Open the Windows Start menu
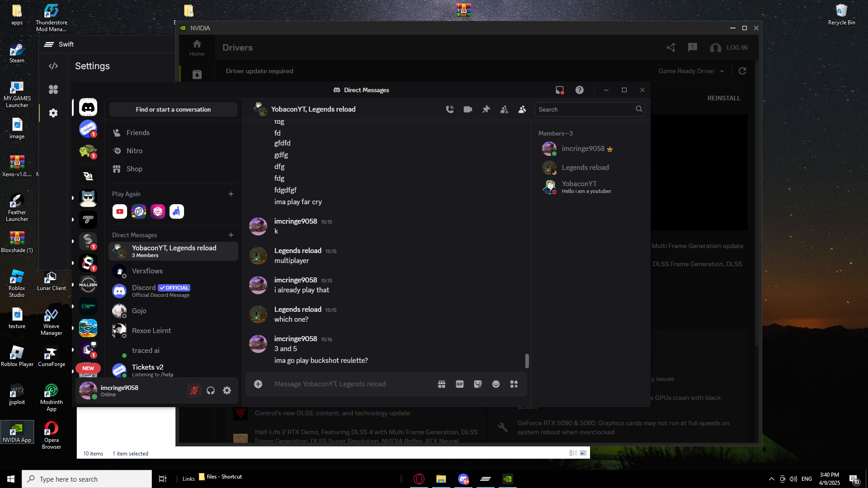The image size is (868, 488). click(11, 479)
